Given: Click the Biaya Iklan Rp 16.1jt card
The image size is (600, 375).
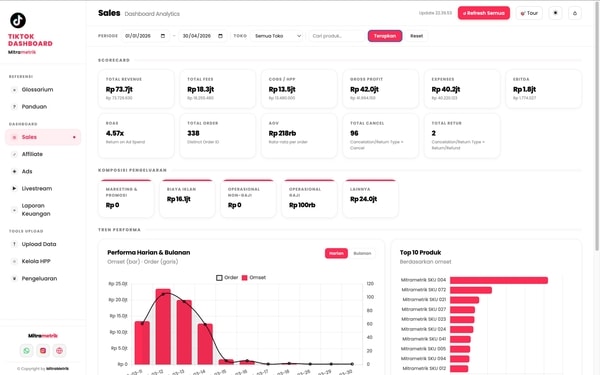Looking at the screenshot, I should (187, 199).
